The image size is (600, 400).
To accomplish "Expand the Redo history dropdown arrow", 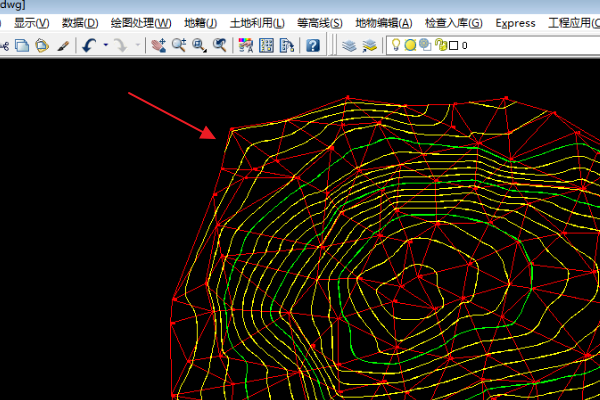I will pos(137,45).
